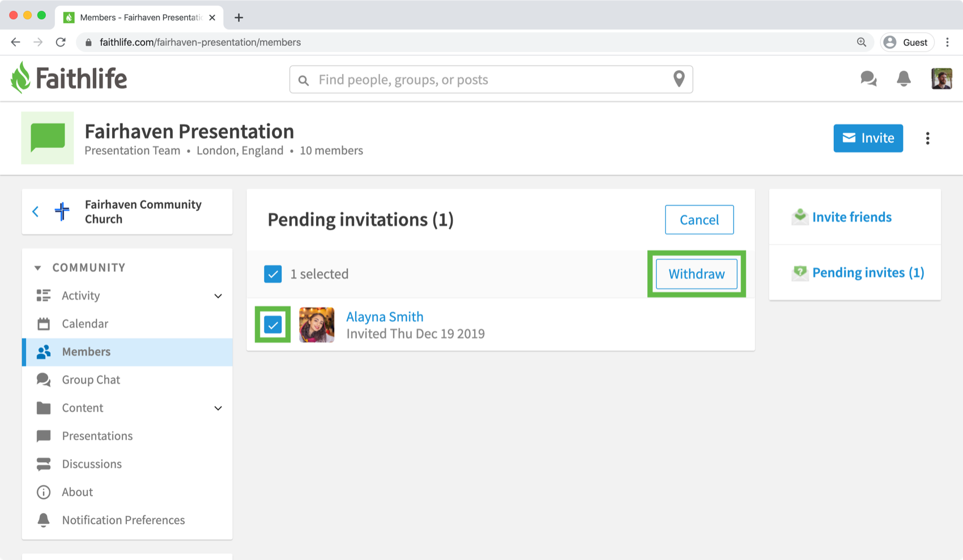Open Alayna Smith's profile photo
This screenshot has height=560, width=963.
[317, 325]
